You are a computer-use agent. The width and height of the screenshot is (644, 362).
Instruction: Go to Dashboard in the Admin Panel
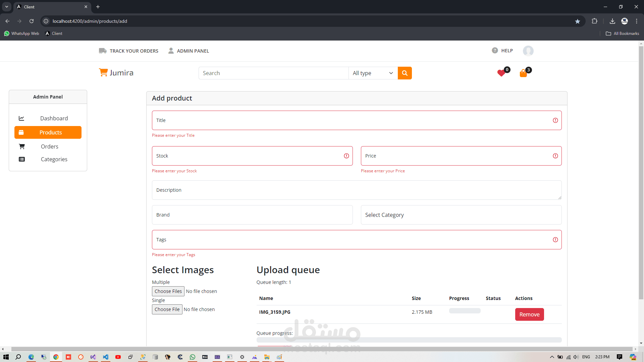click(54, 118)
